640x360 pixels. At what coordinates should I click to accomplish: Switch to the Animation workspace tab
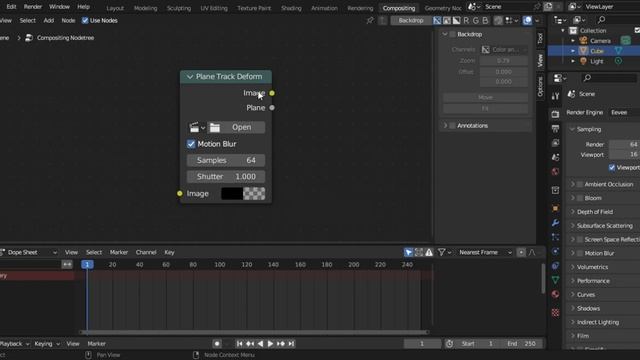click(x=324, y=8)
